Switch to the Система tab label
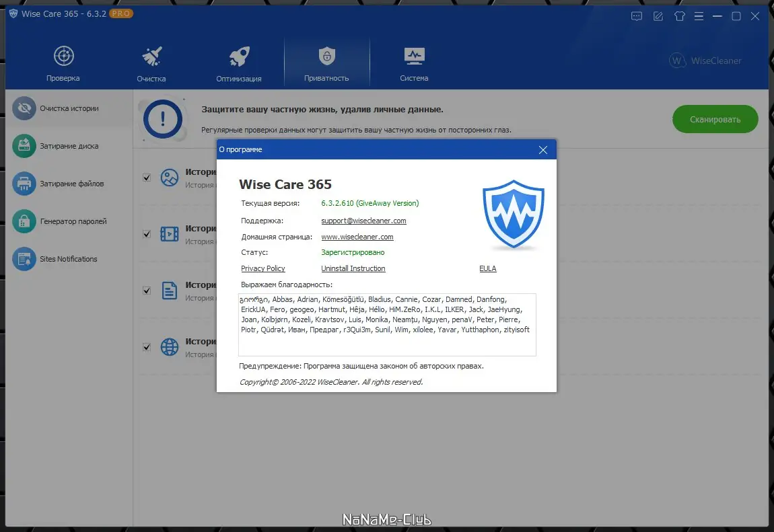 coord(414,79)
